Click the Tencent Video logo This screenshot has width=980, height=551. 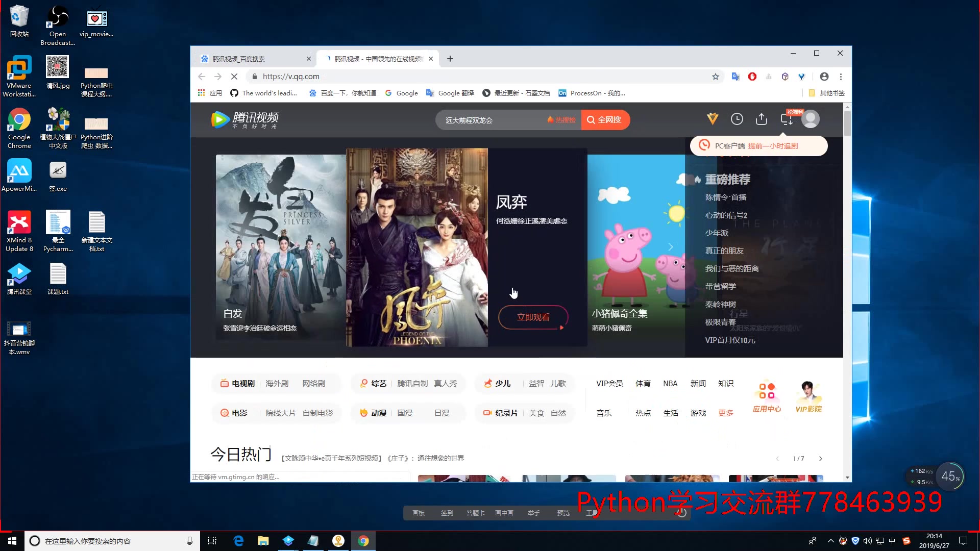245,119
